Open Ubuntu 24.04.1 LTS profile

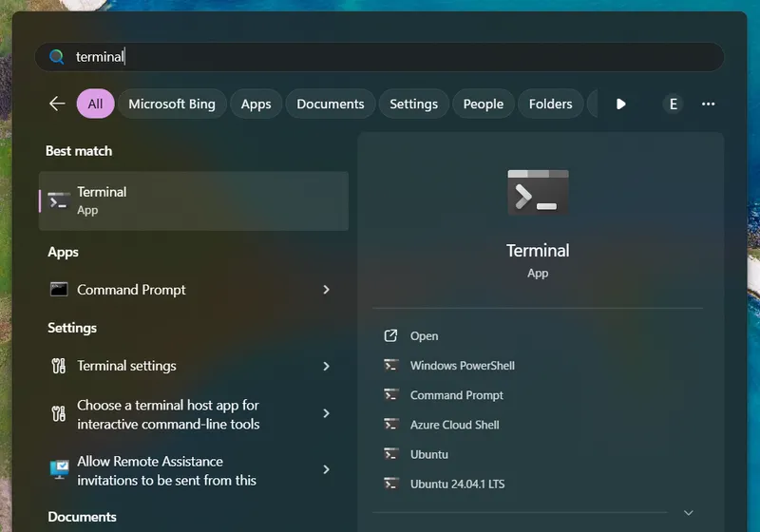457,484
